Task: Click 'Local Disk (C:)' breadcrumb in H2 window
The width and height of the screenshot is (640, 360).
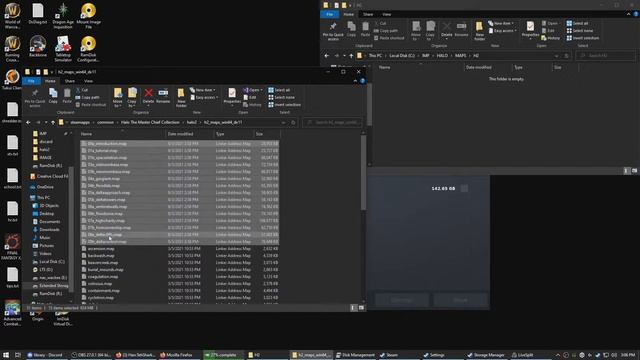Action: 402,56
